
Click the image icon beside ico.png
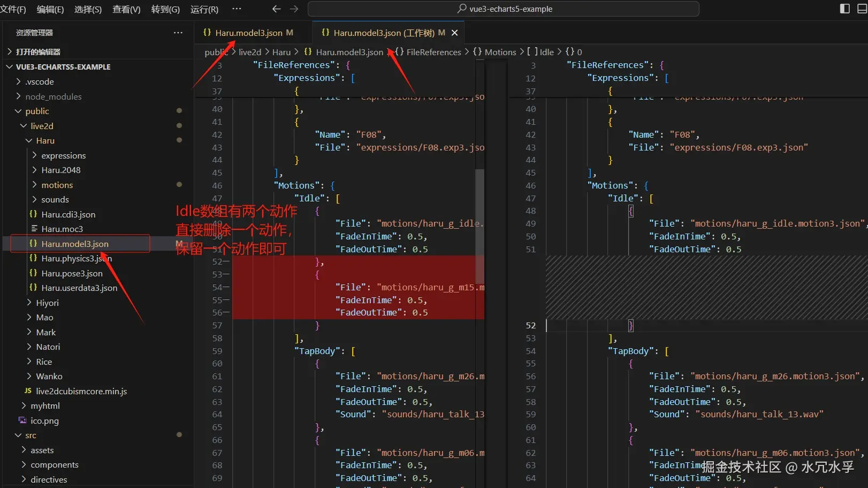(22, 421)
